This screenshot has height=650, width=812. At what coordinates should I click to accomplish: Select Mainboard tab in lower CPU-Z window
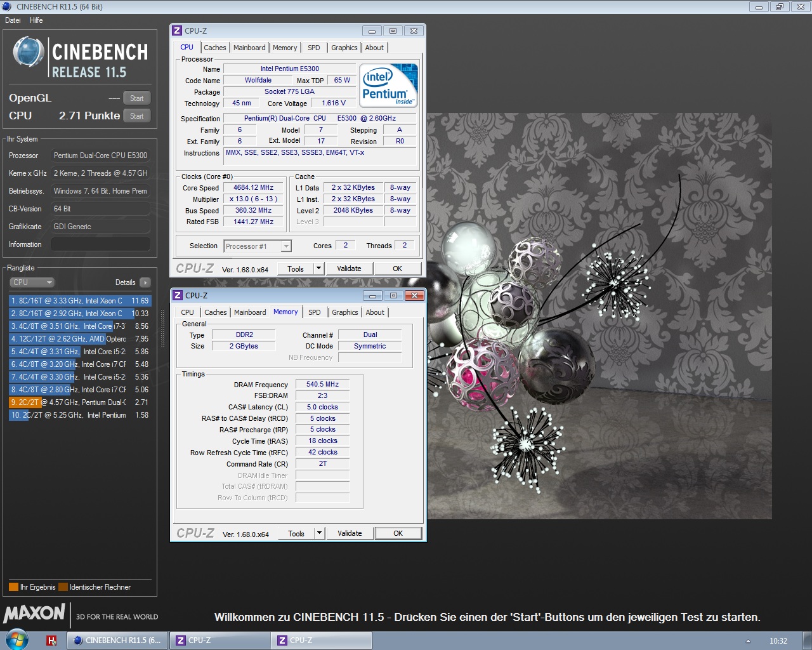pyautogui.click(x=250, y=312)
